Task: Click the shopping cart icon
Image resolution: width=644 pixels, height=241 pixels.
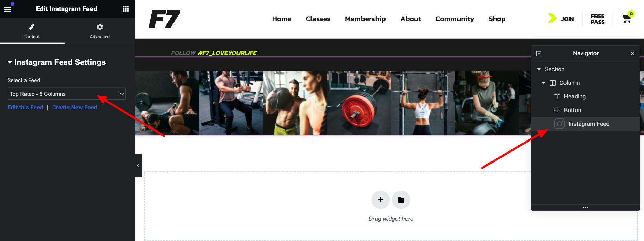Action: [626, 19]
